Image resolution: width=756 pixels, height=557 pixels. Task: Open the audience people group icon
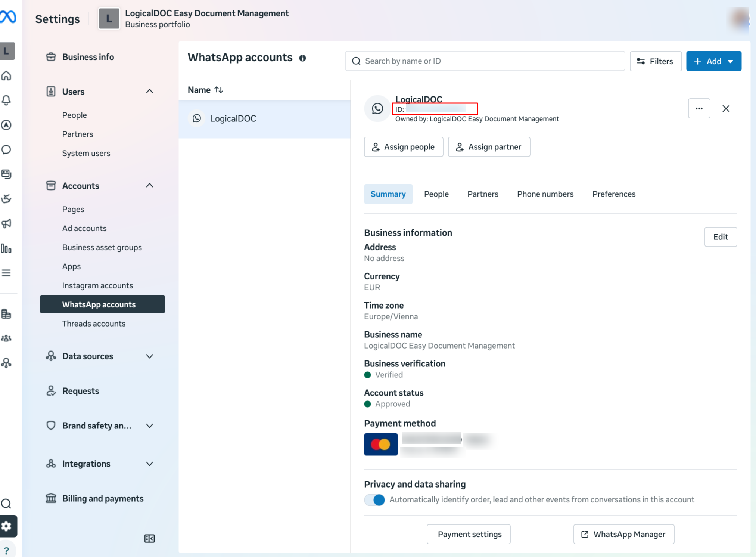pos(7,338)
